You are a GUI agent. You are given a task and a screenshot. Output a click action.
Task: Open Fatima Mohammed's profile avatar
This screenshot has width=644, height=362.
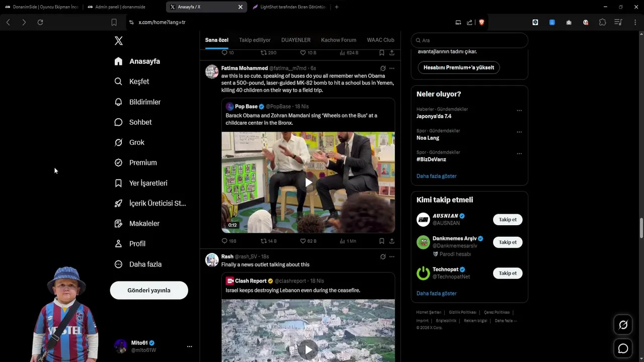click(x=212, y=71)
